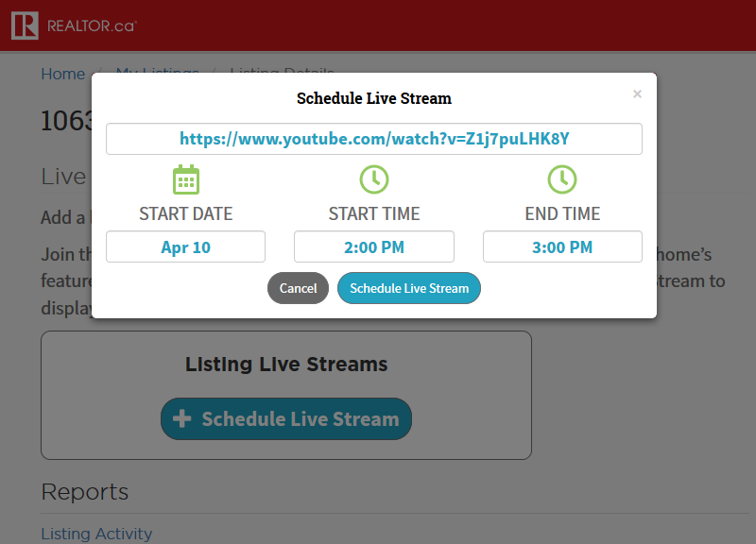Click the clock icon above End Time

562,178
